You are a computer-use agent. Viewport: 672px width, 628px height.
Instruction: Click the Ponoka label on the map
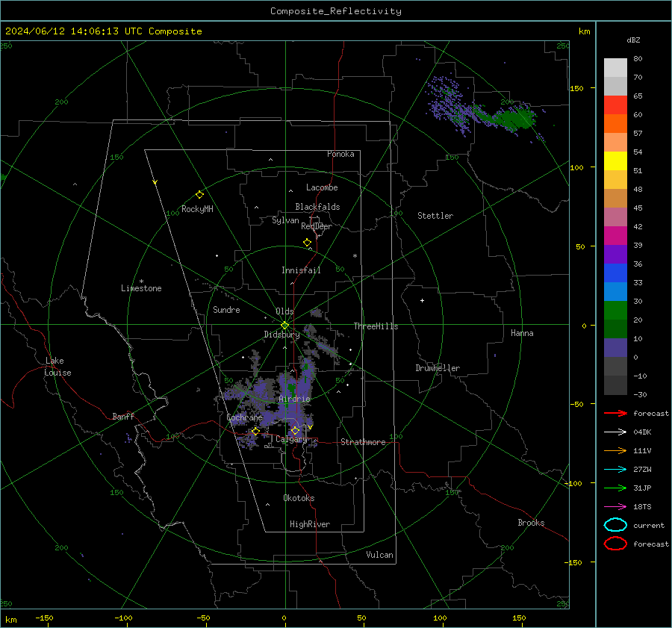(340, 154)
